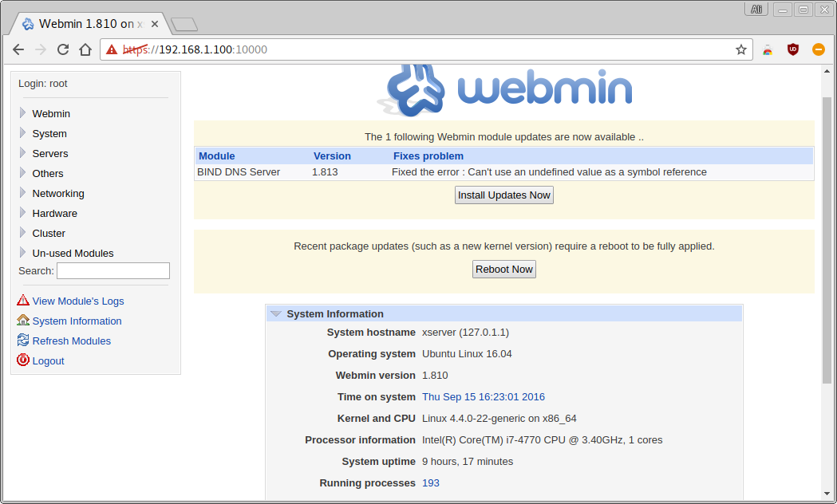Select the version 1.813 cell
The image size is (837, 504).
pos(325,171)
